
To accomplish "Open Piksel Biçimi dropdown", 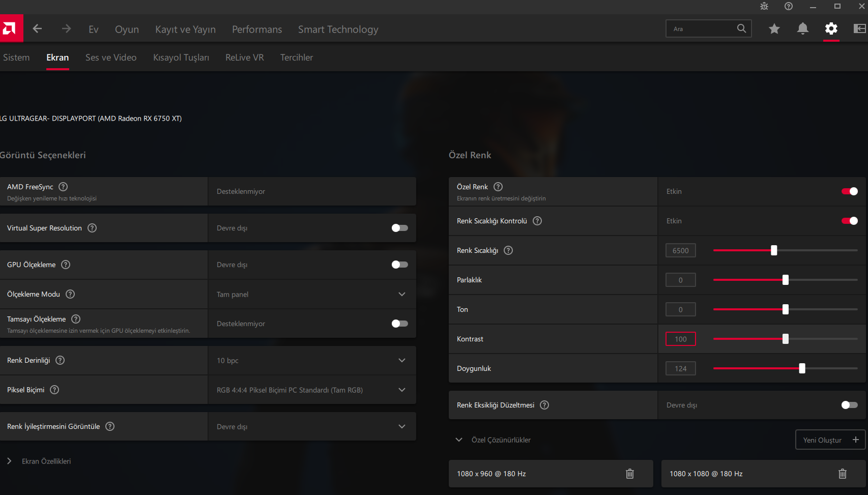I will tap(312, 390).
